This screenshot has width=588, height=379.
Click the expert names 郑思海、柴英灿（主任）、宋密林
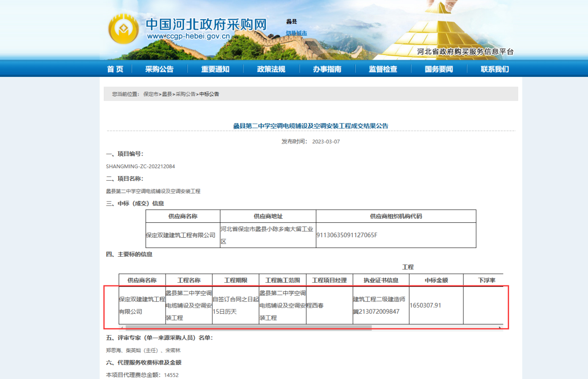pos(143,350)
